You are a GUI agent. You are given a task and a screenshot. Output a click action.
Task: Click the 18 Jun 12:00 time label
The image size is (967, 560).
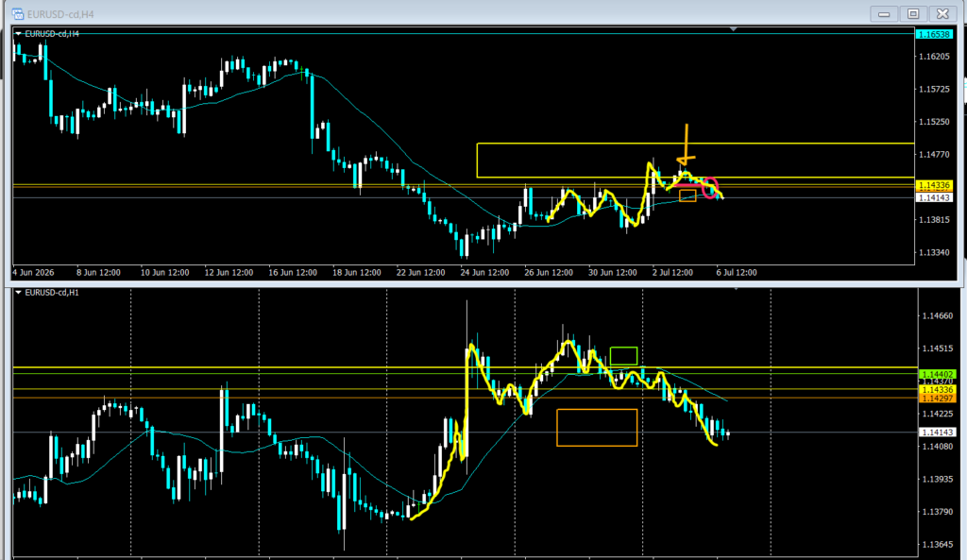pos(357,273)
